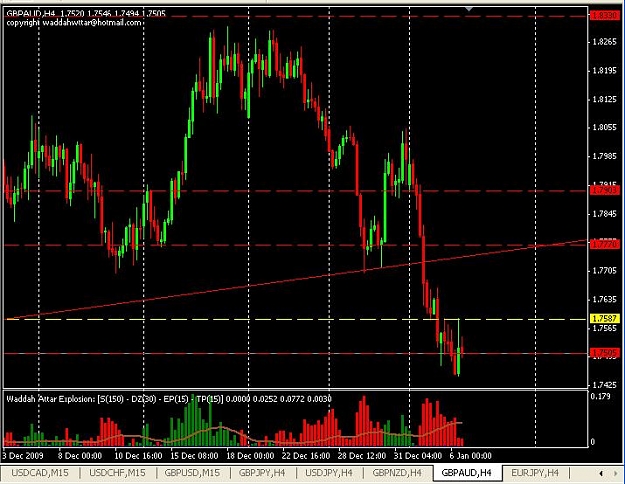Switch to the USDCAD,M15 chart tab
Image resolution: width=625 pixels, height=484 pixels.
tap(40, 473)
